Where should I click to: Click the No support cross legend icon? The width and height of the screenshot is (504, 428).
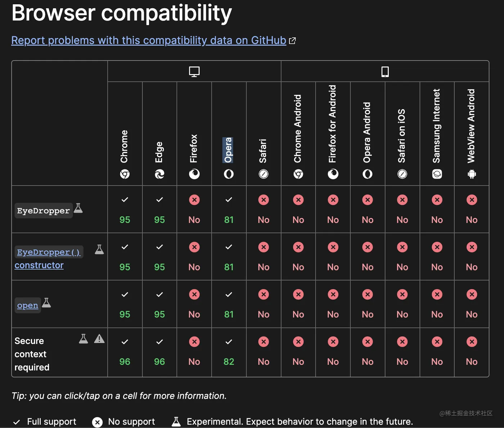pyautogui.click(x=97, y=422)
